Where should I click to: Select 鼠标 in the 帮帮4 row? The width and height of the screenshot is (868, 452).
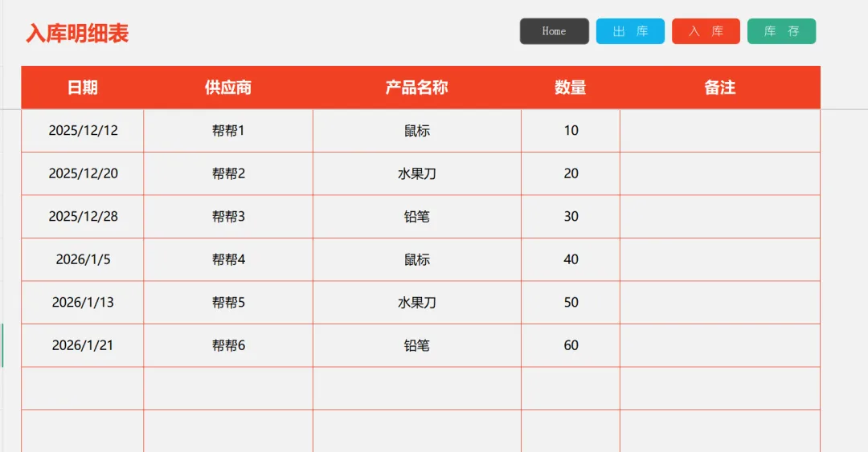(x=417, y=259)
